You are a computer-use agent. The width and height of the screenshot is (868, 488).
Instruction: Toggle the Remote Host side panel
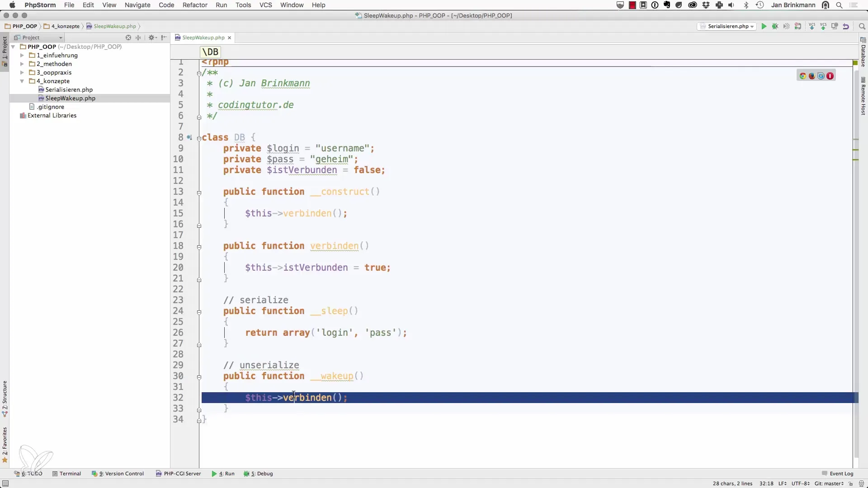pyautogui.click(x=863, y=96)
